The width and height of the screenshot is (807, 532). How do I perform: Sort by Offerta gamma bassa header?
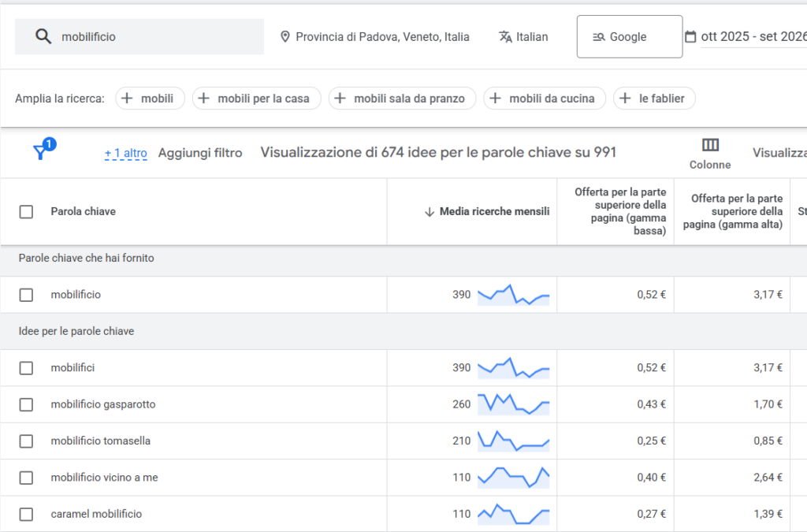coord(620,211)
